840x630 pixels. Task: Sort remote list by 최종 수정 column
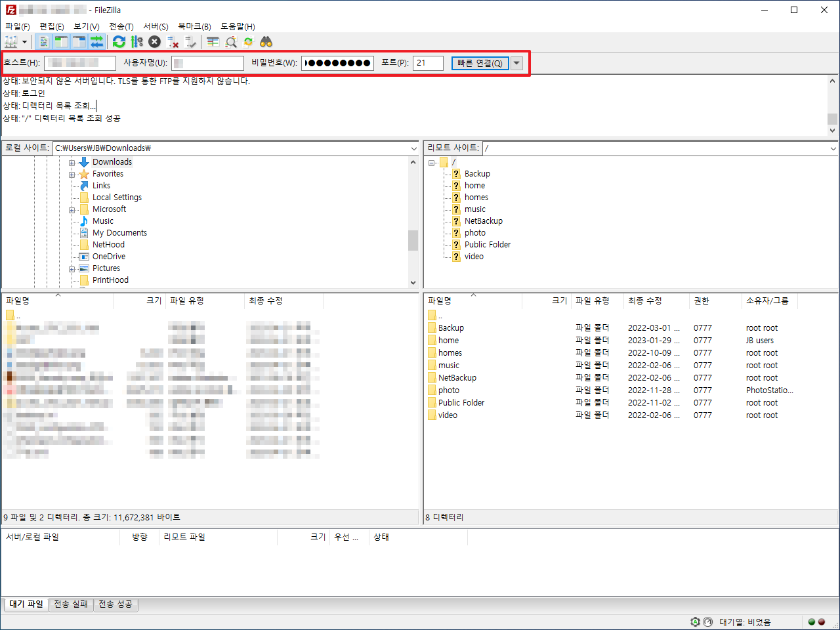click(x=656, y=301)
